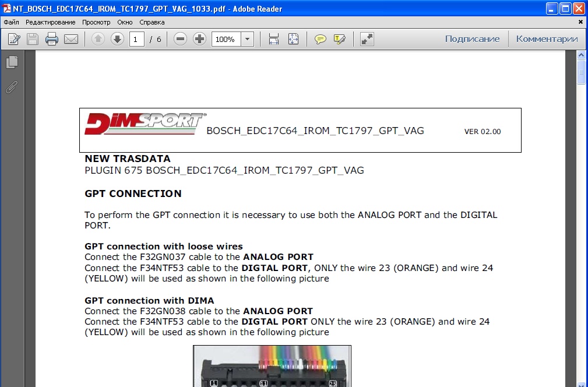The image size is (588, 387).
Task: Click the connector photo in document
Action: [272, 366]
